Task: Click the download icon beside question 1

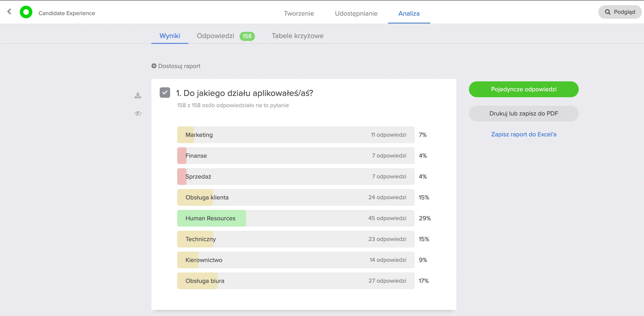Action: [x=138, y=95]
